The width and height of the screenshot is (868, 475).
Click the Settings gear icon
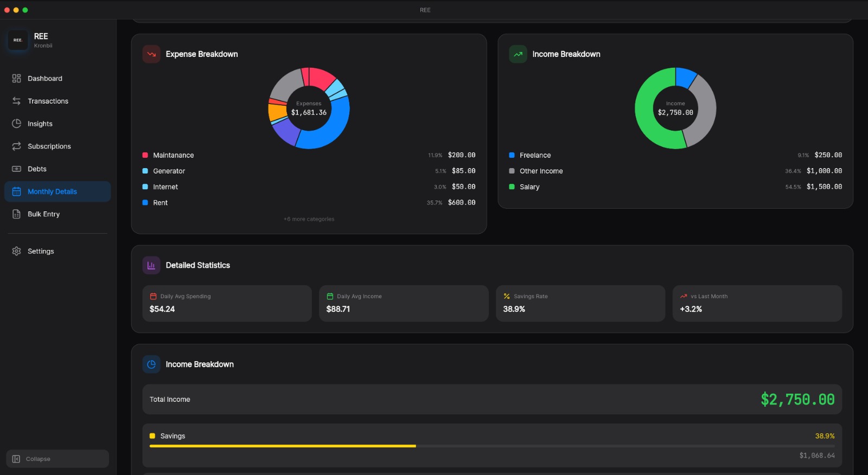pyautogui.click(x=16, y=251)
